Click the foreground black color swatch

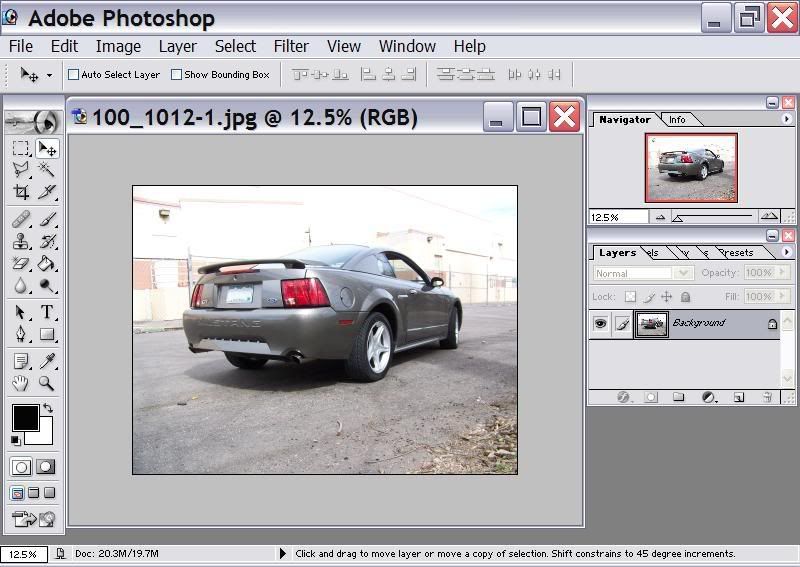[26, 418]
